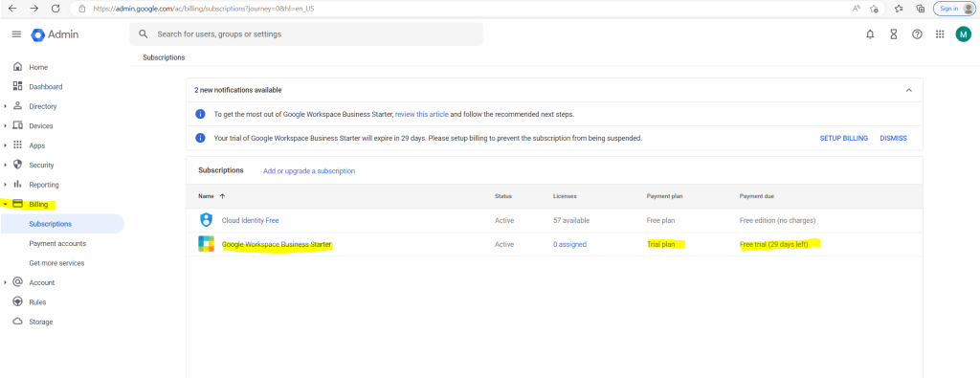Click the Licenses column header

tap(565, 196)
